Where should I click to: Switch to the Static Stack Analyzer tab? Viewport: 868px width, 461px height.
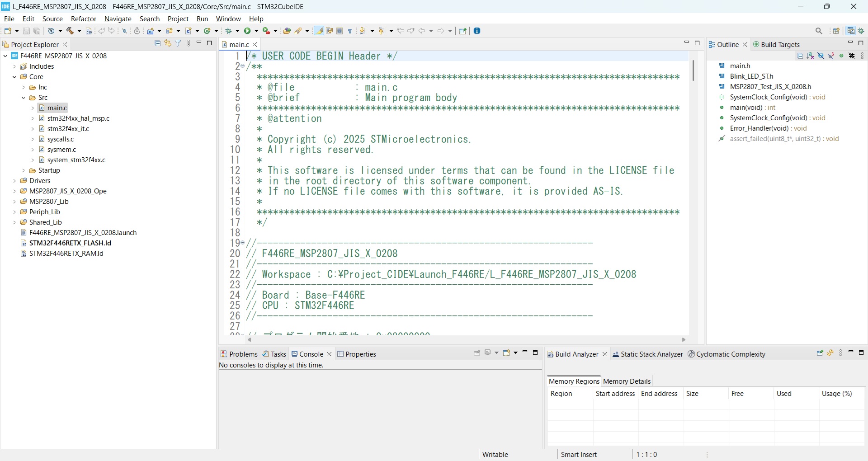pos(648,354)
